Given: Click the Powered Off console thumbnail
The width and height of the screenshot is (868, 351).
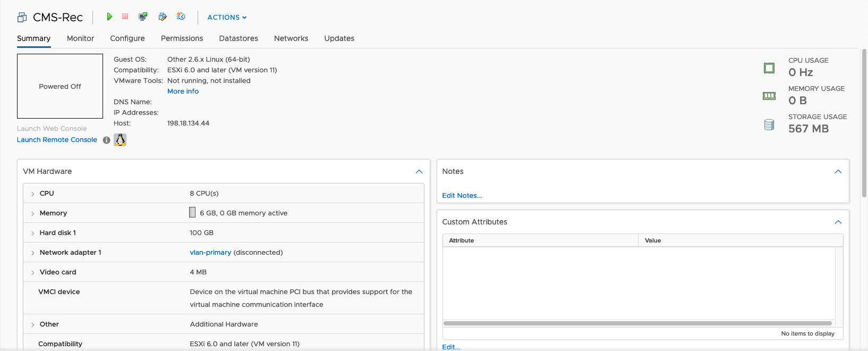Looking at the screenshot, I should (60, 86).
